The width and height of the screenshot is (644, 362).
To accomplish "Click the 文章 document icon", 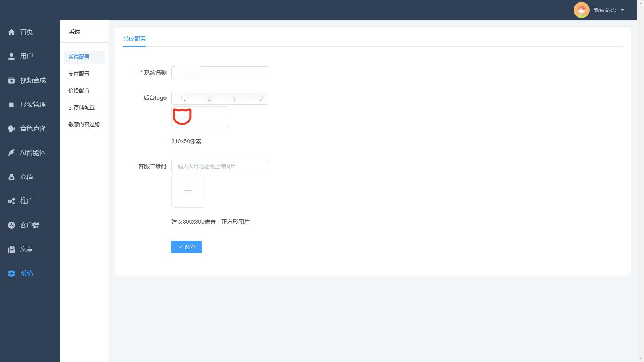I will point(12,249).
